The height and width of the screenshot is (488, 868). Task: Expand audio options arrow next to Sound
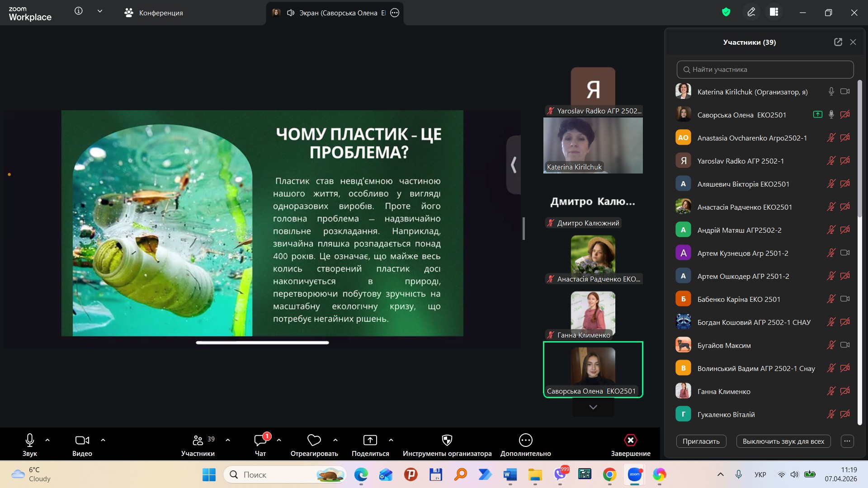point(47,440)
